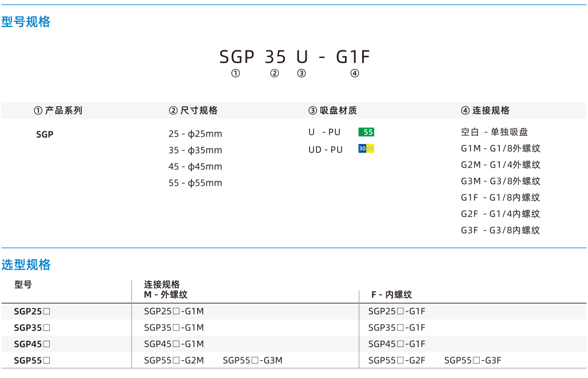Click the SGP55□-G3F table cell
588x378 pixels.
(473, 361)
